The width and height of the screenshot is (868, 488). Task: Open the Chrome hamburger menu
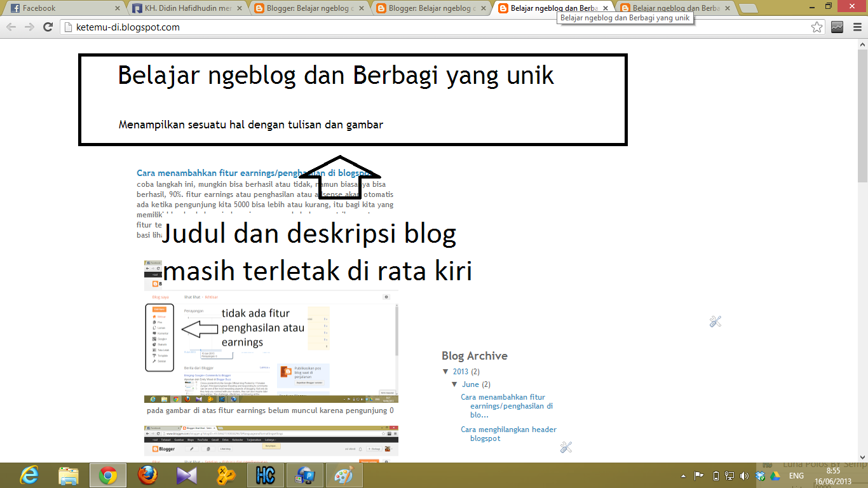click(x=857, y=27)
